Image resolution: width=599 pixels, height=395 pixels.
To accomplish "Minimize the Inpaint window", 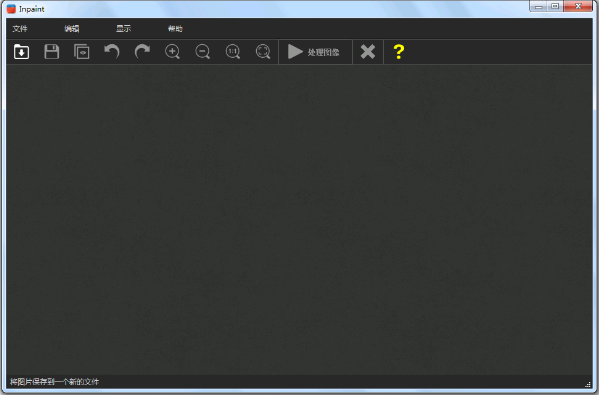I will [x=539, y=6].
